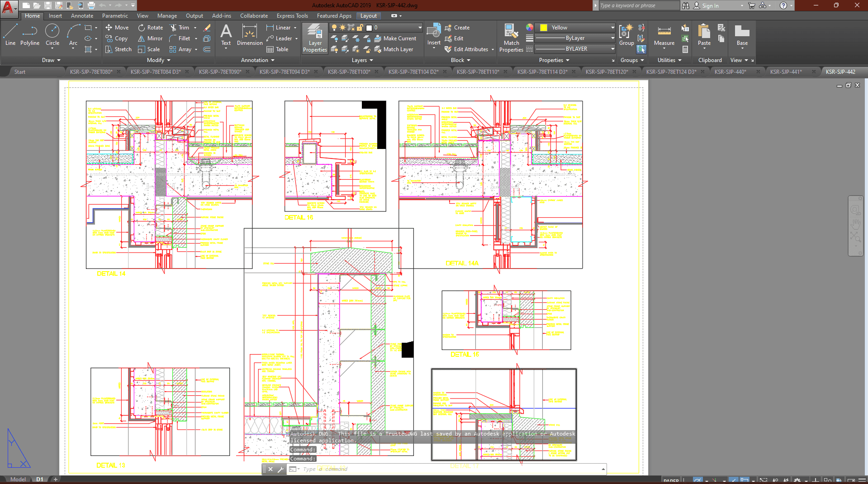Click the yellow color swatch in Properties
The width and height of the screenshot is (868, 484).
click(x=544, y=28)
